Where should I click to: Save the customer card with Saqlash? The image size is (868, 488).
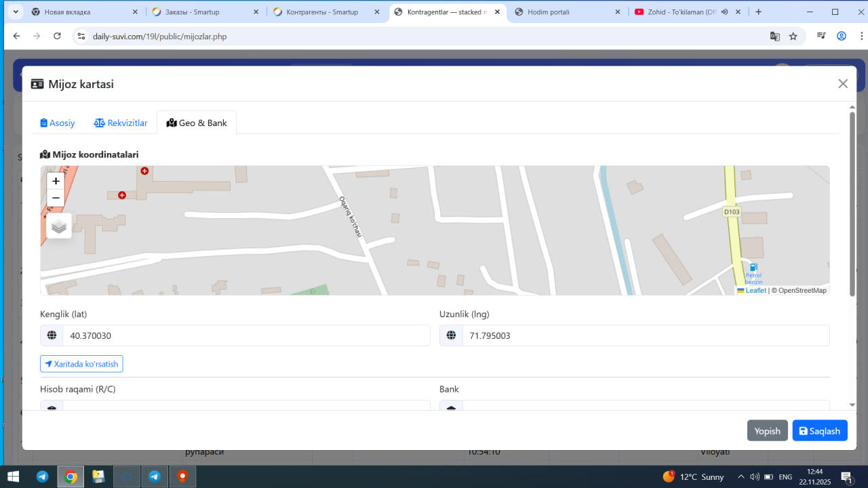click(x=820, y=430)
